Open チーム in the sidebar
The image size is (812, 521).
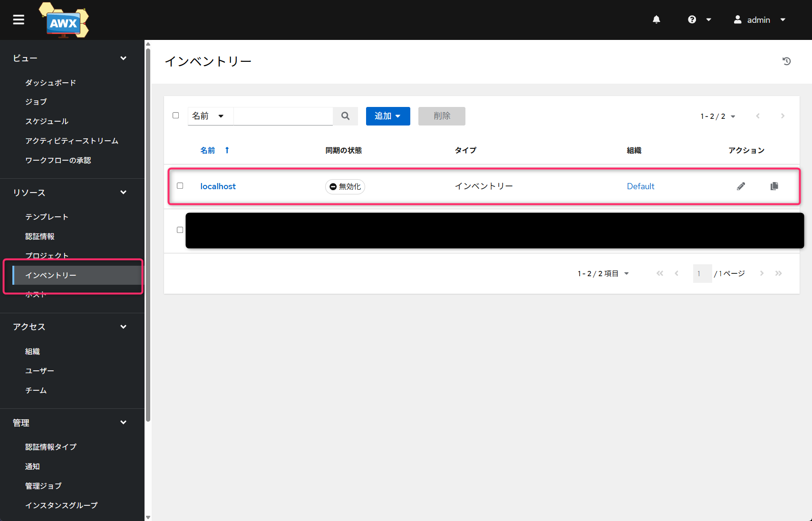click(x=36, y=390)
